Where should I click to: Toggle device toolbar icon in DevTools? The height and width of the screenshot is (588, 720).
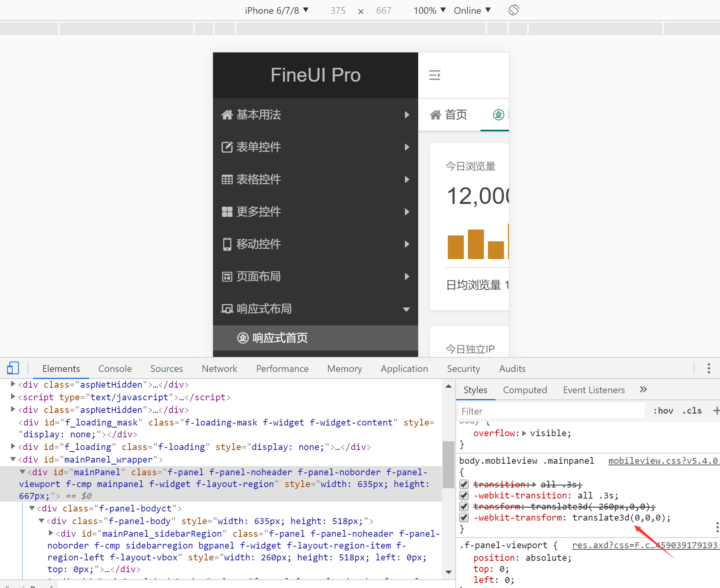coord(13,368)
